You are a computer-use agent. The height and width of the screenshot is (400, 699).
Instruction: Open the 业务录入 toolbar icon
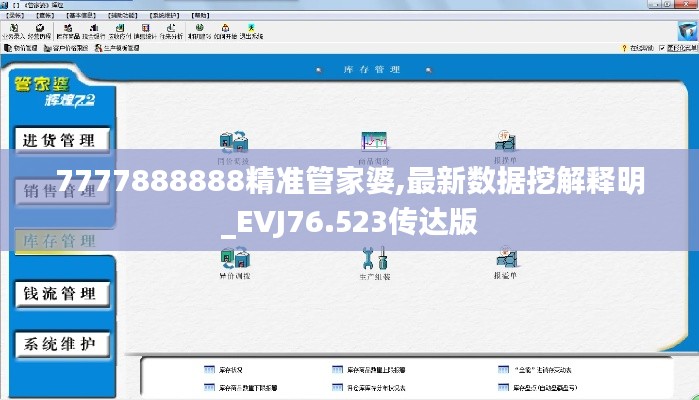point(13,31)
